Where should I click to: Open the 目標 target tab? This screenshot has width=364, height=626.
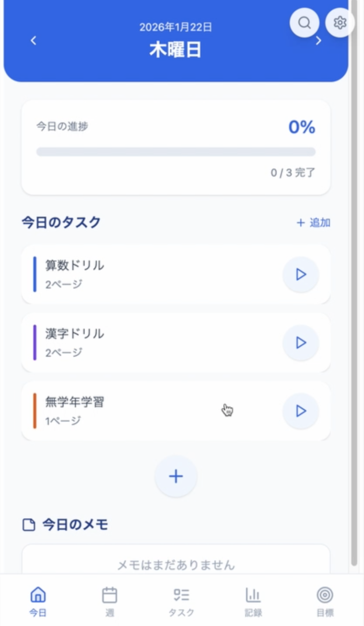point(325,601)
